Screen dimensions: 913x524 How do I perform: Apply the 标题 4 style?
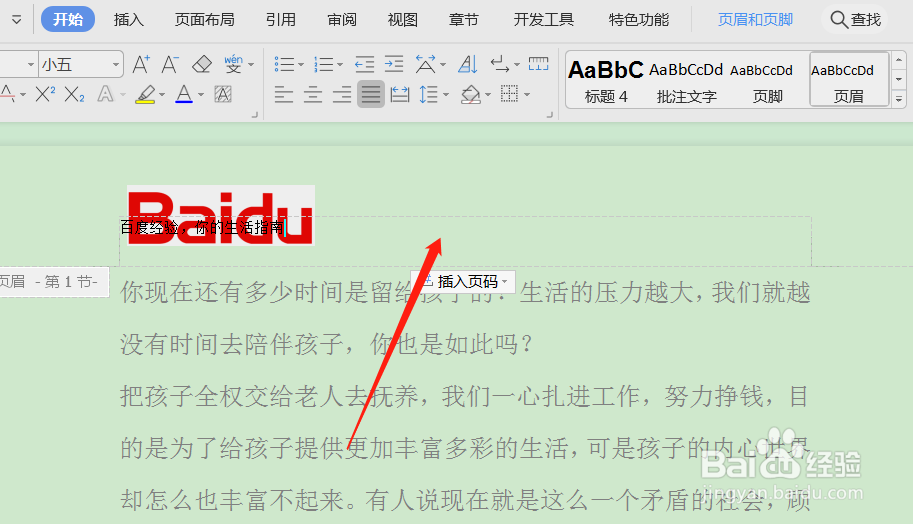pyautogui.click(x=606, y=80)
